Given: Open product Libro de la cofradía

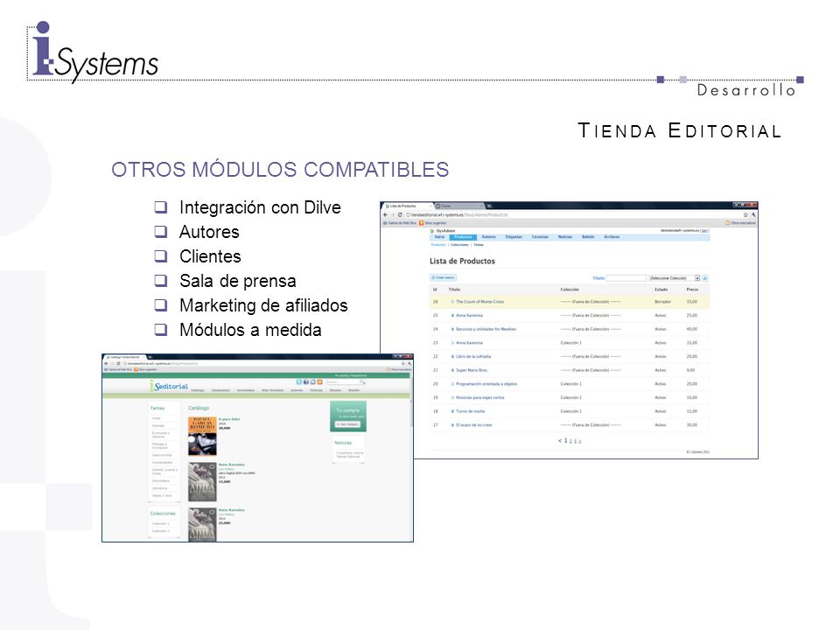Looking at the screenshot, I should [473, 356].
